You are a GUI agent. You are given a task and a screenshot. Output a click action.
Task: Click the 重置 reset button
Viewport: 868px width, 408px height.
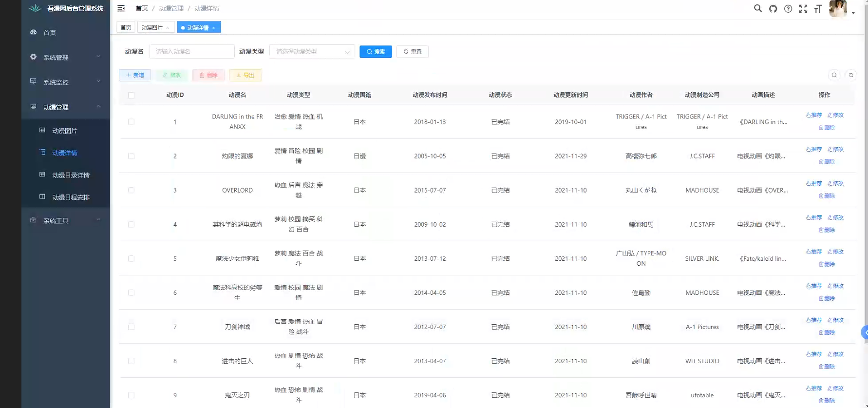(413, 51)
